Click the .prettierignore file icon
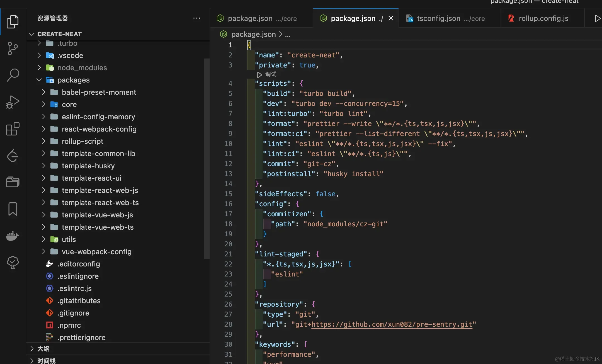This screenshot has width=602, height=364. coord(50,337)
